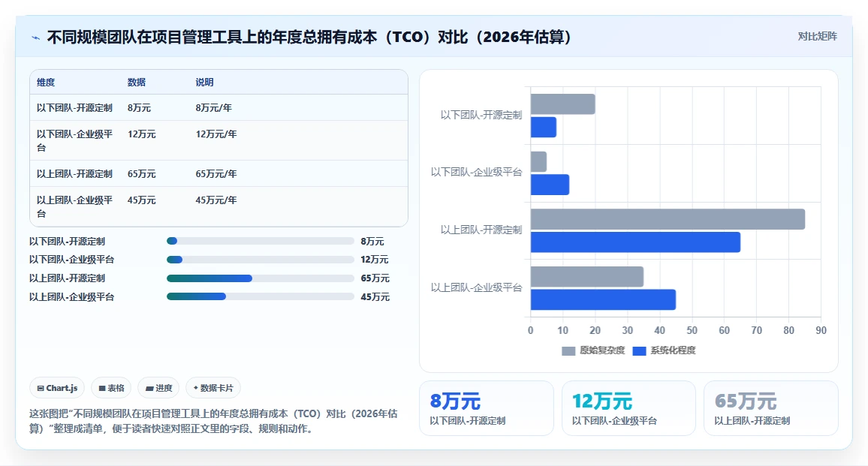Image resolution: width=868 pixels, height=466 pixels.
Task: Click the gray chart bar for 以下团队-企业级平台
Action: [538, 161]
